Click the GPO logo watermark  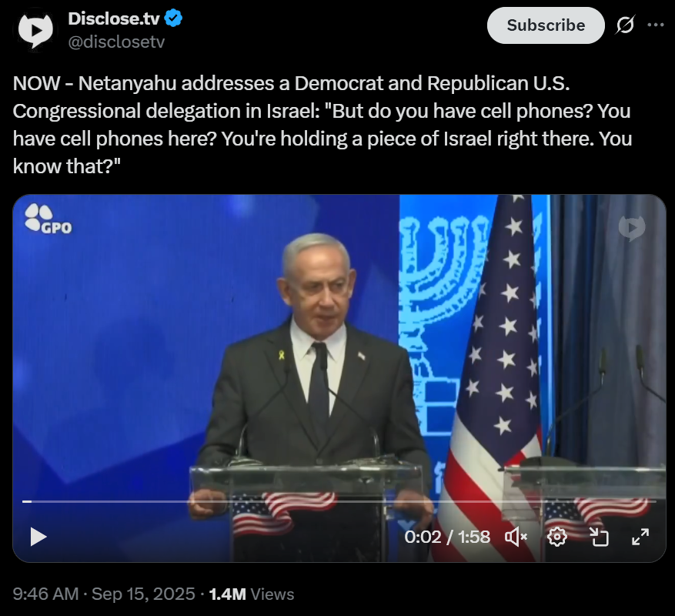[48, 219]
